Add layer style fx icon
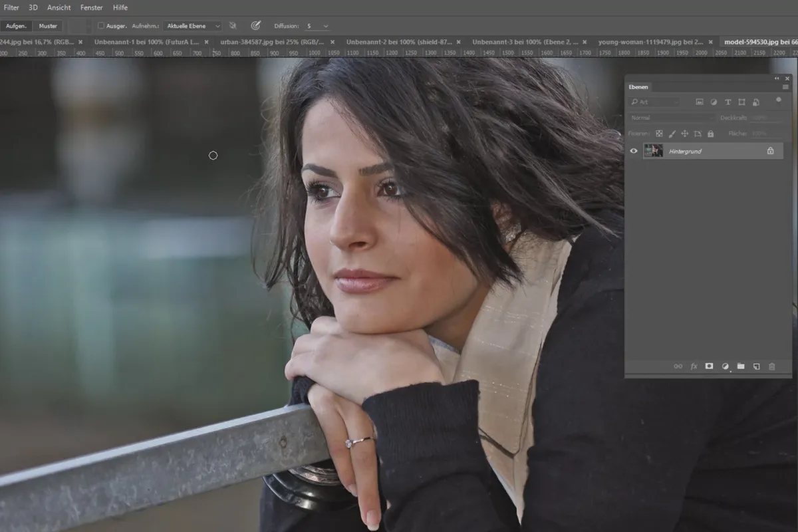The image size is (798, 532). point(694,366)
